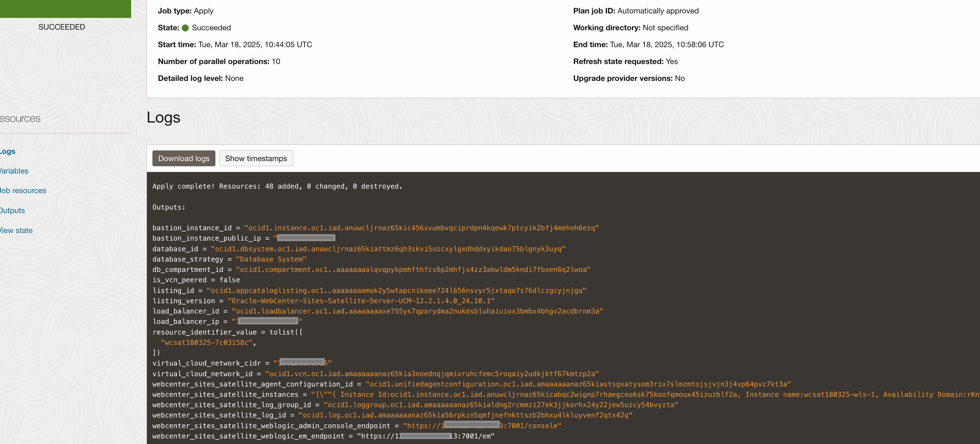The width and height of the screenshot is (980, 444).
Task: Open the Job resources sidebar link
Action: click(23, 191)
